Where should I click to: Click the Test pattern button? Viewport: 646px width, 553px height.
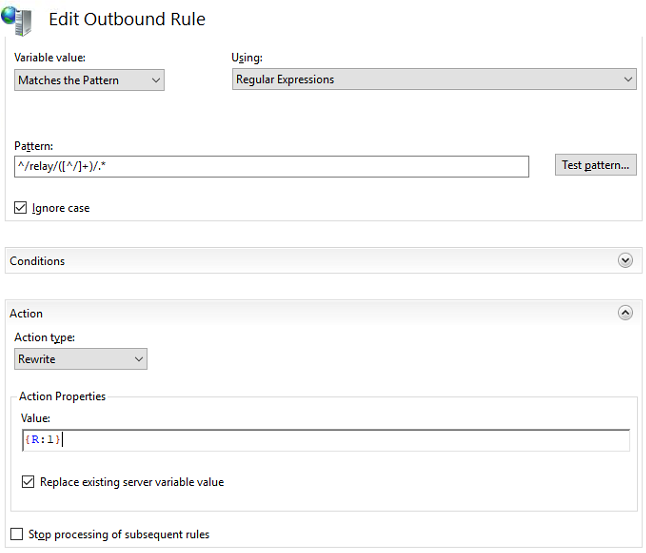(x=595, y=165)
